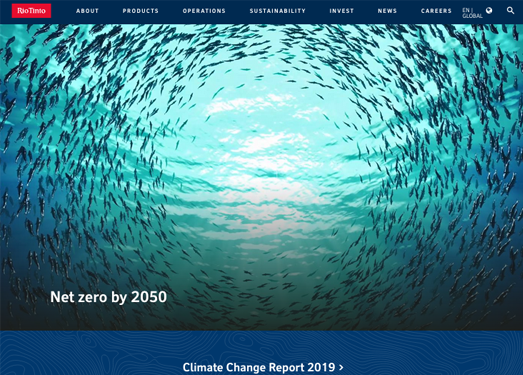
Task: Click the blue topographic pattern banner
Action: 262,353
